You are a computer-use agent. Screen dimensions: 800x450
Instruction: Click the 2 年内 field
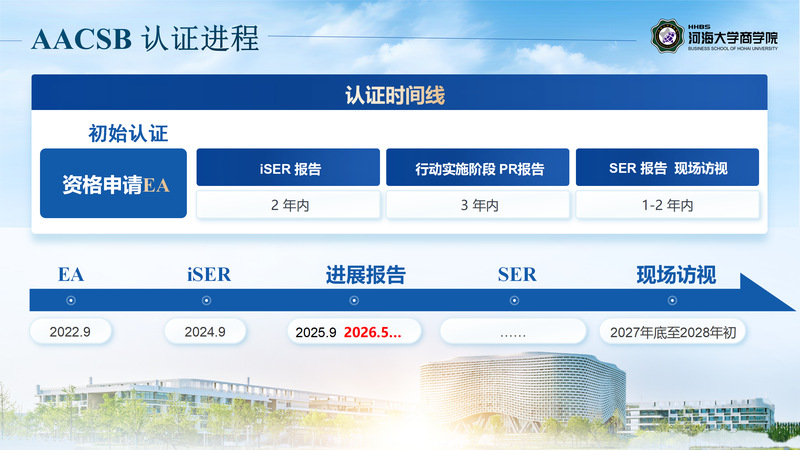pos(288,205)
